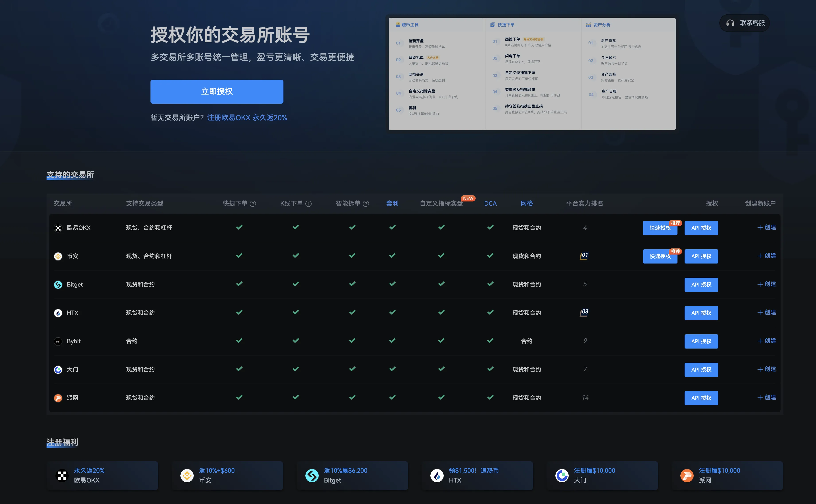
Task: Click 快速授权 for 币安 row
Action: click(x=660, y=256)
